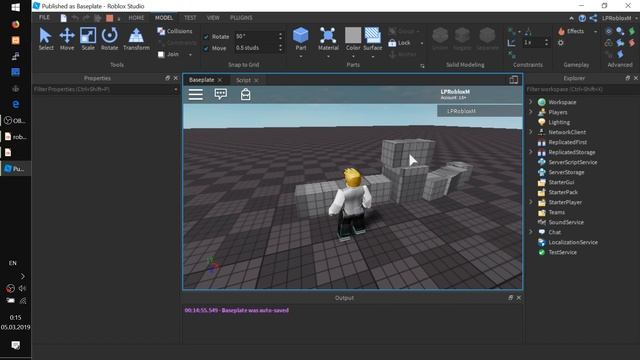Choose the Scale tool

88,39
